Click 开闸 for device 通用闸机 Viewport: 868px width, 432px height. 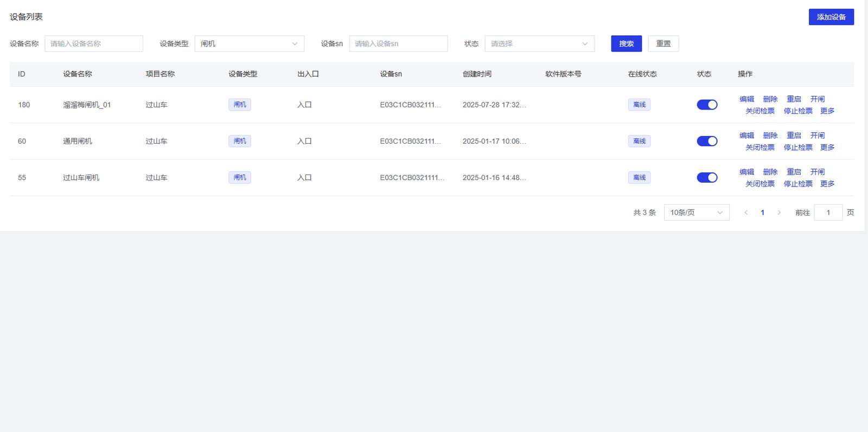tap(818, 136)
